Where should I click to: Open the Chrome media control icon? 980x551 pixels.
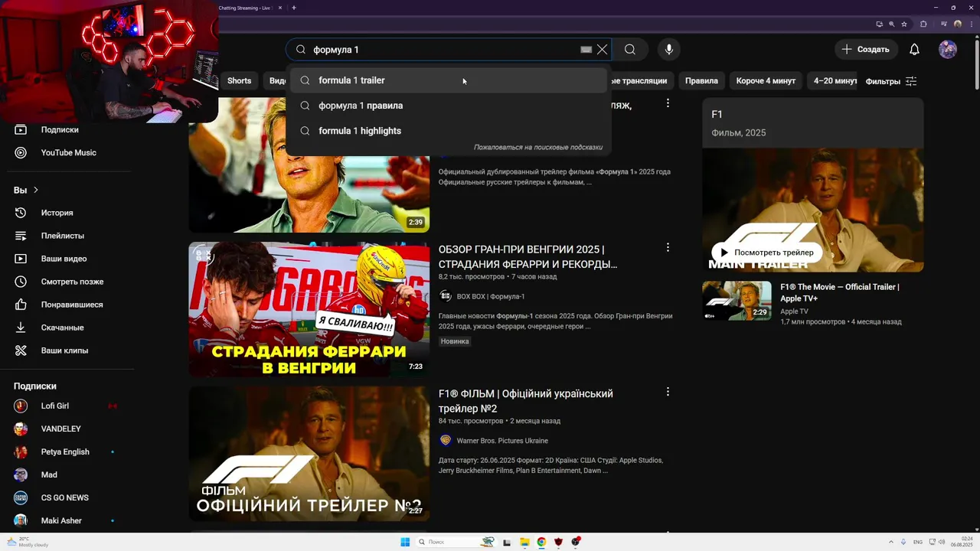pos(945,24)
